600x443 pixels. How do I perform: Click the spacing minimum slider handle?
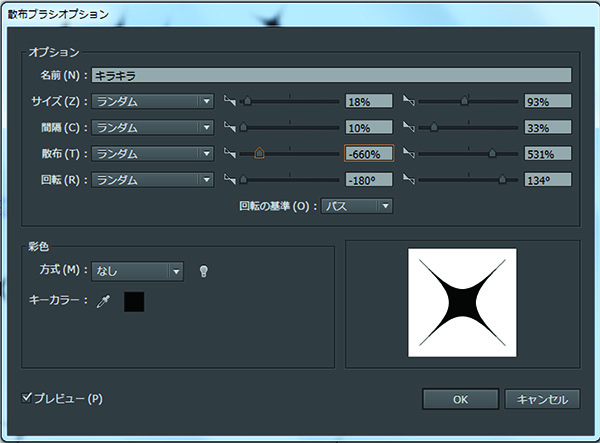tap(243, 127)
